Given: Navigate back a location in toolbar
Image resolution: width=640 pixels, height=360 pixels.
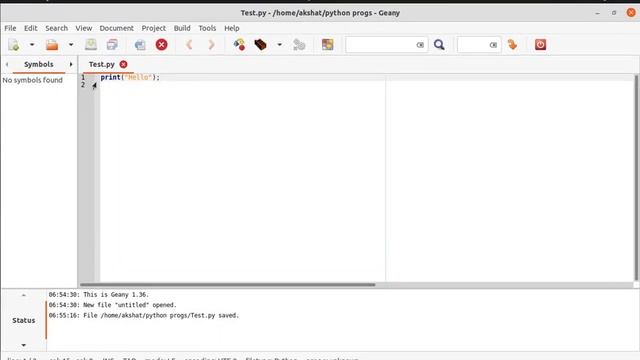Looking at the screenshot, I should click(x=189, y=44).
